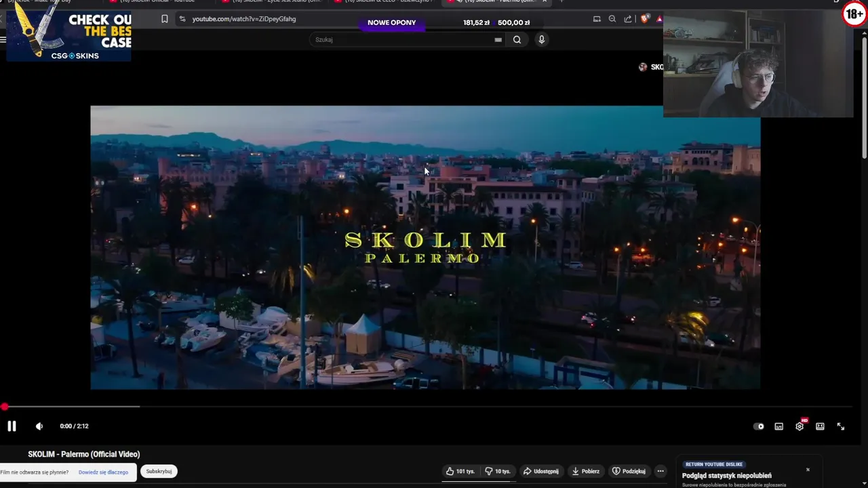
Task: Open a new browser tab
Action: pos(561,1)
